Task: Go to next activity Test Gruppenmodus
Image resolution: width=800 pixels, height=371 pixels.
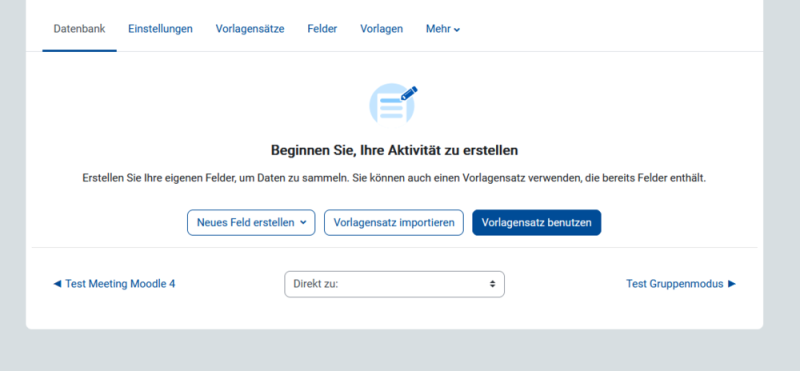Action: [681, 284]
